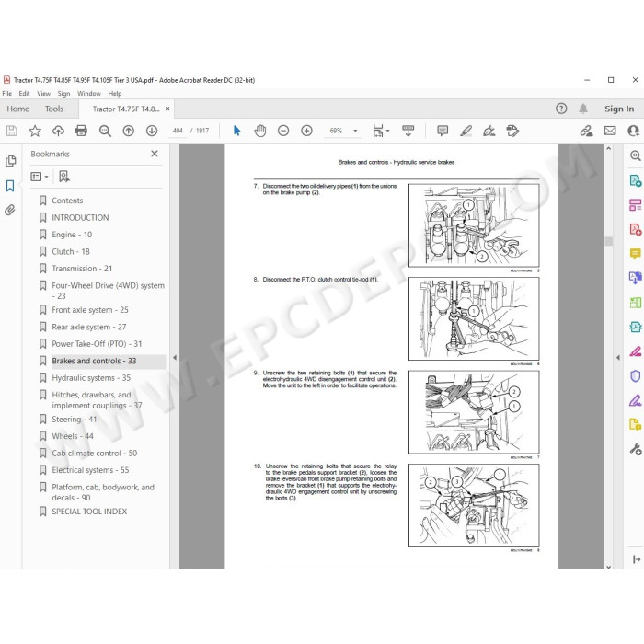Click the upload to cloud icon
The width and height of the screenshot is (644, 644).
[58, 131]
